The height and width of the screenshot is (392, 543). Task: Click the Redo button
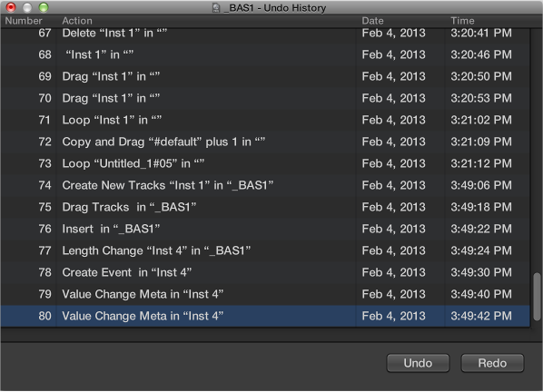[492, 363]
